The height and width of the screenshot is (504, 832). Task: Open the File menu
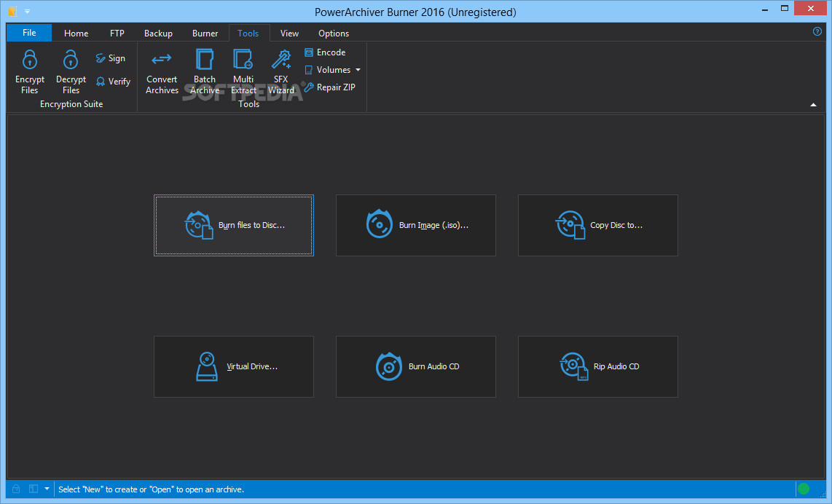(29, 33)
